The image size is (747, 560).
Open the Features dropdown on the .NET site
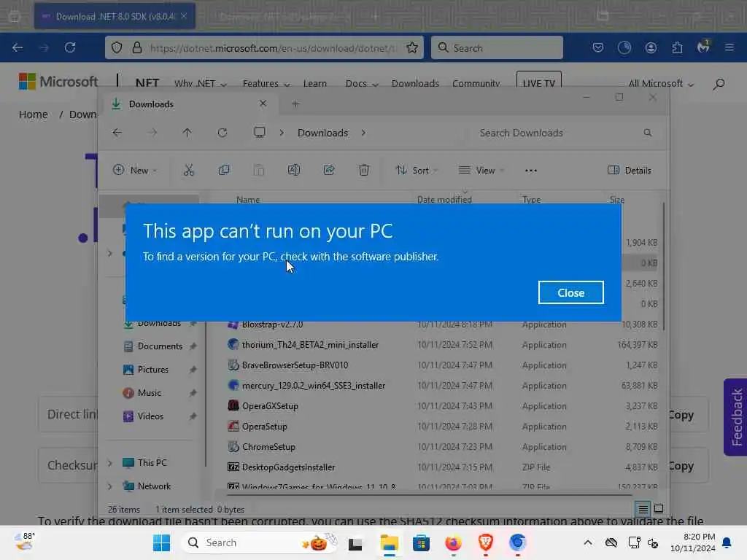(x=266, y=83)
